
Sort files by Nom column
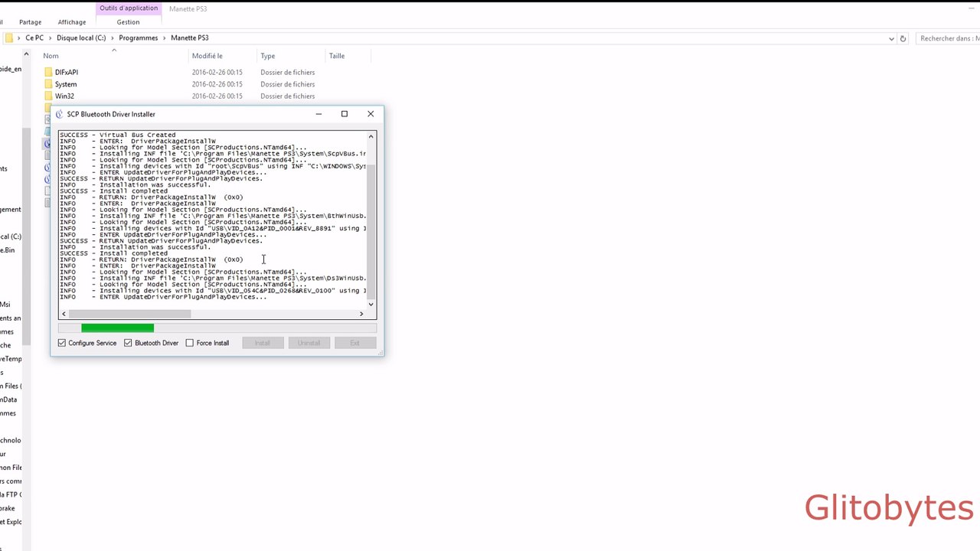coord(51,56)
